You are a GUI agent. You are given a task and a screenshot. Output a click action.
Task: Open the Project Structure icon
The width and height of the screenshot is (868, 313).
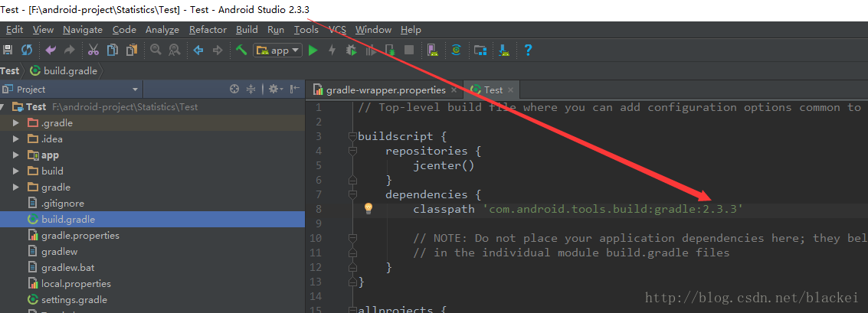pyautogui.click(x=480, y=51)
